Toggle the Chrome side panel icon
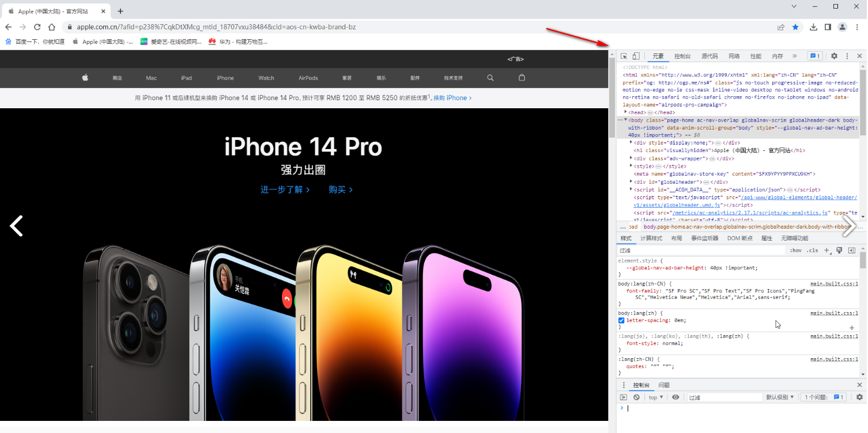 pos(828,27)
